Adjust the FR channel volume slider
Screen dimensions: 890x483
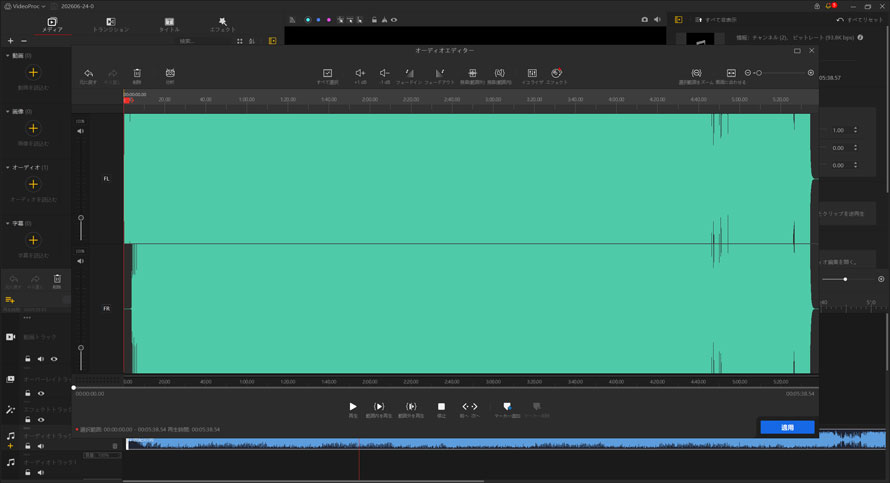point(81,348)
